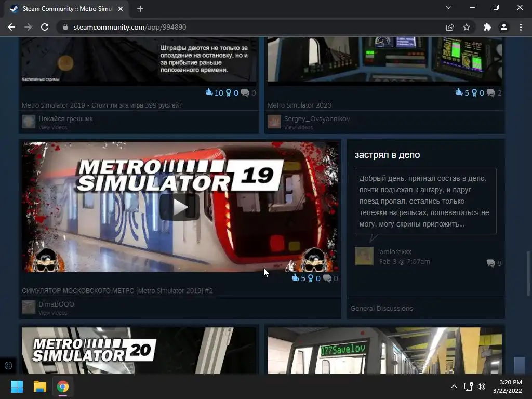Image resolution: width=532 pixels, height=399 pixels.
Task: Click award icon on 399 рублей video
Action: (229, 92)
